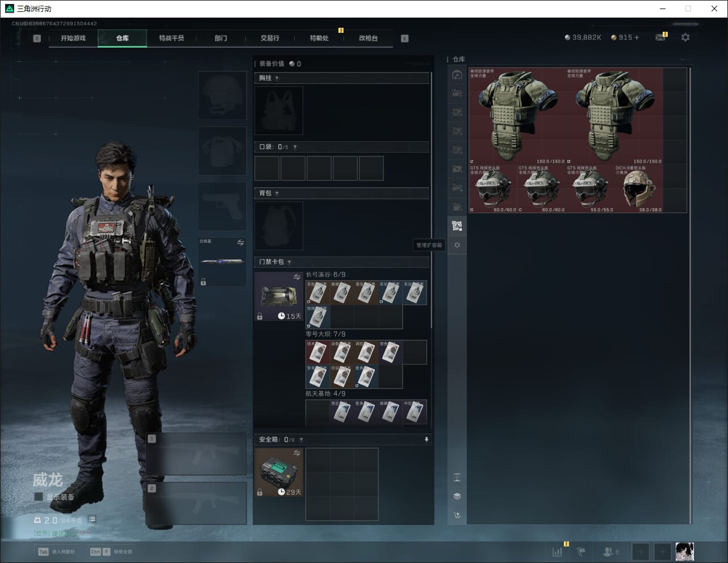
Task: Click the stacked layers icon in warehouse sidebar
Action: (x=457, y=496)
